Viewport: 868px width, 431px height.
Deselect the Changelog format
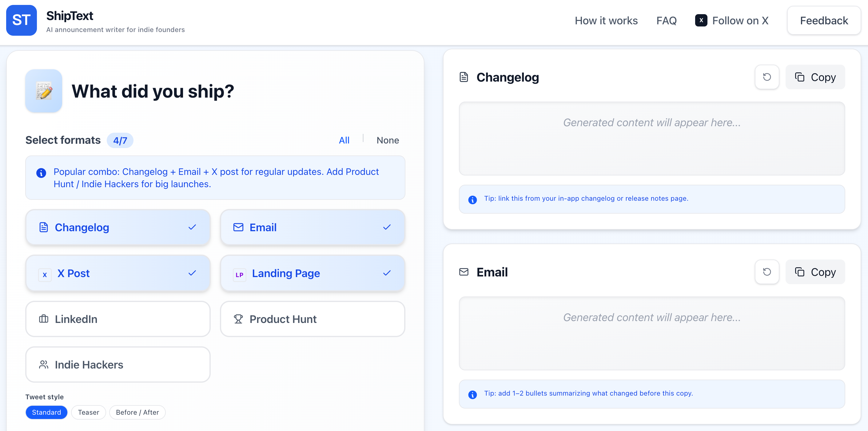[x=117, y=227]
